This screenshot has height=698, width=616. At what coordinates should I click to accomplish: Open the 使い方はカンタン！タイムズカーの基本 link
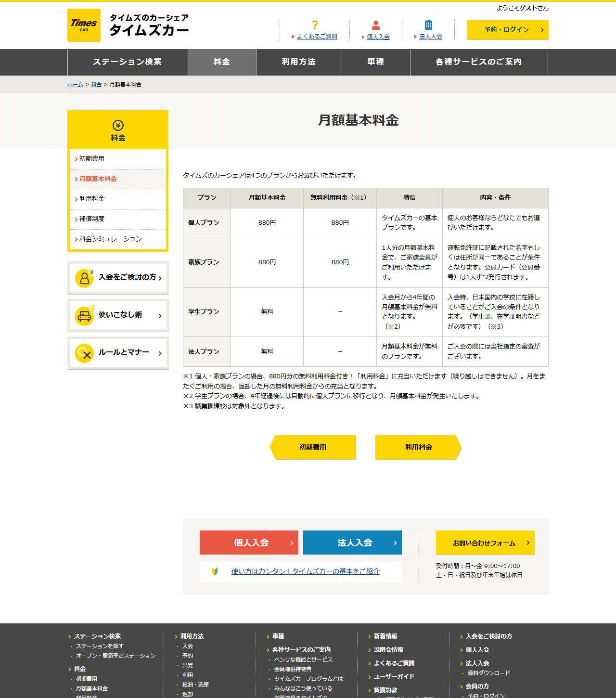306,571
